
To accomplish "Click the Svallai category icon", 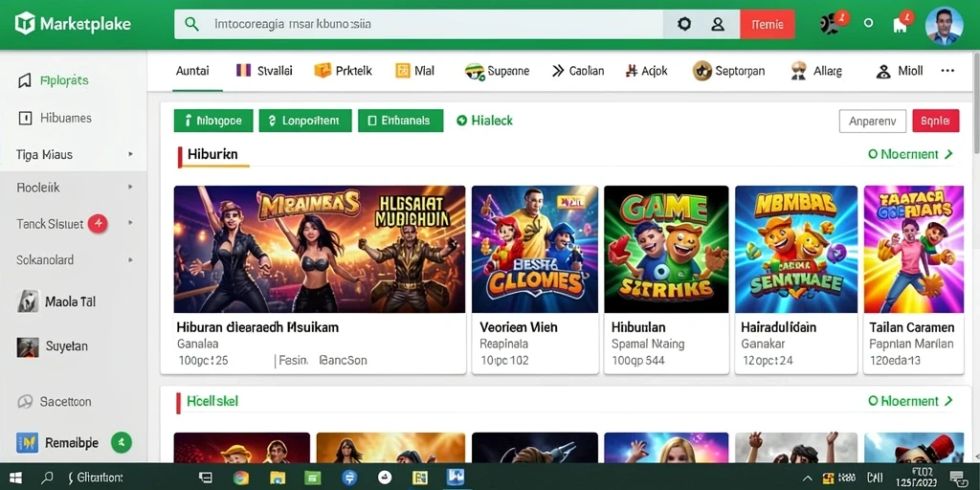I will tap(243, 70).
